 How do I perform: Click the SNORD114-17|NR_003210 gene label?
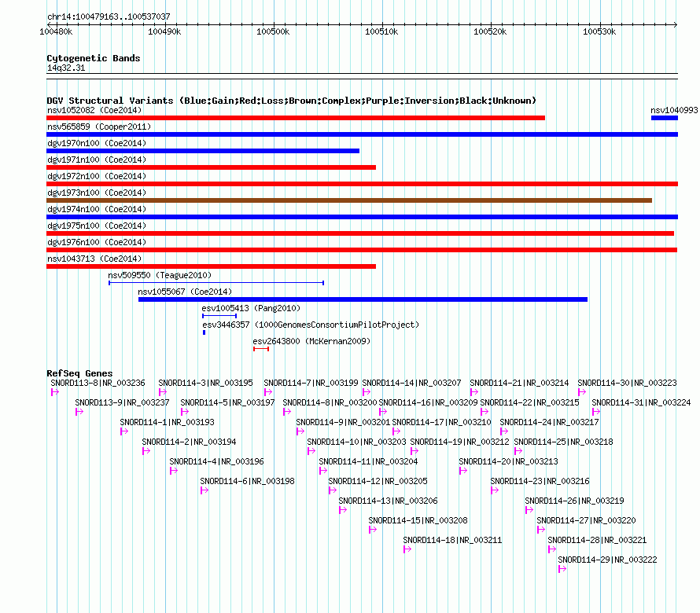pos(441,422)
